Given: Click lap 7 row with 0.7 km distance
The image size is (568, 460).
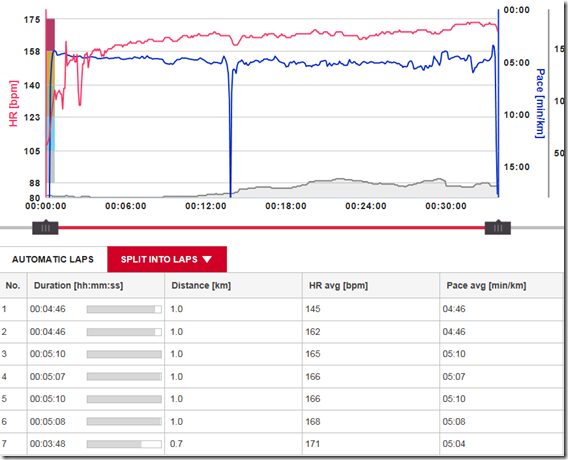Looking at the screenshot, I should tap(281, 444).
